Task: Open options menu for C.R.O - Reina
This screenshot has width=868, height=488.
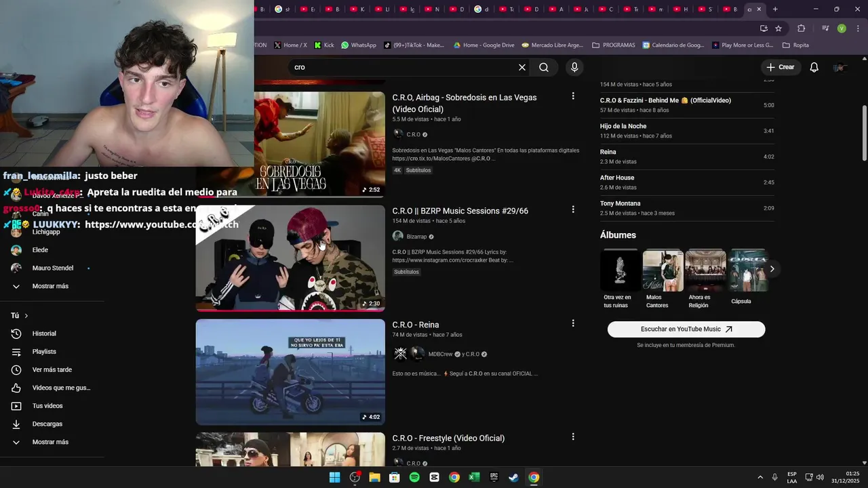Action: pyautogui.click(x=573, y=323)
